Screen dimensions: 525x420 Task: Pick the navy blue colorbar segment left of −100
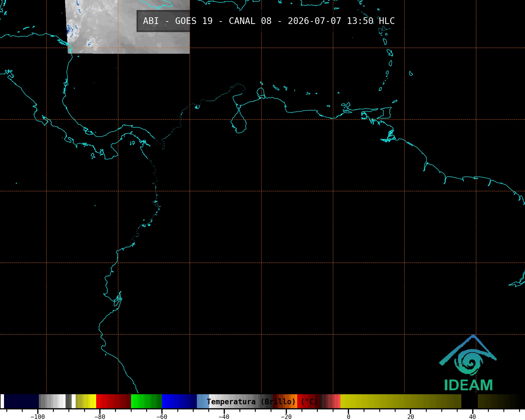pos(21,401)
